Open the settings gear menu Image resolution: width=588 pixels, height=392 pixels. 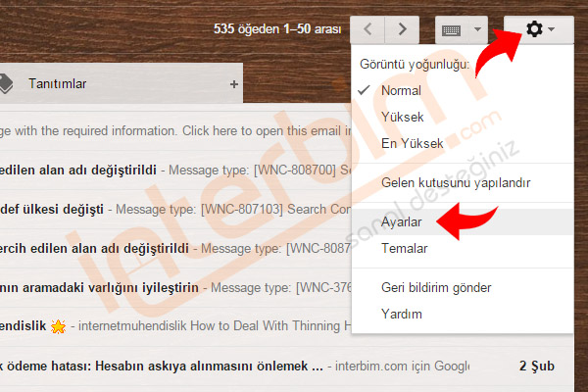538,29
